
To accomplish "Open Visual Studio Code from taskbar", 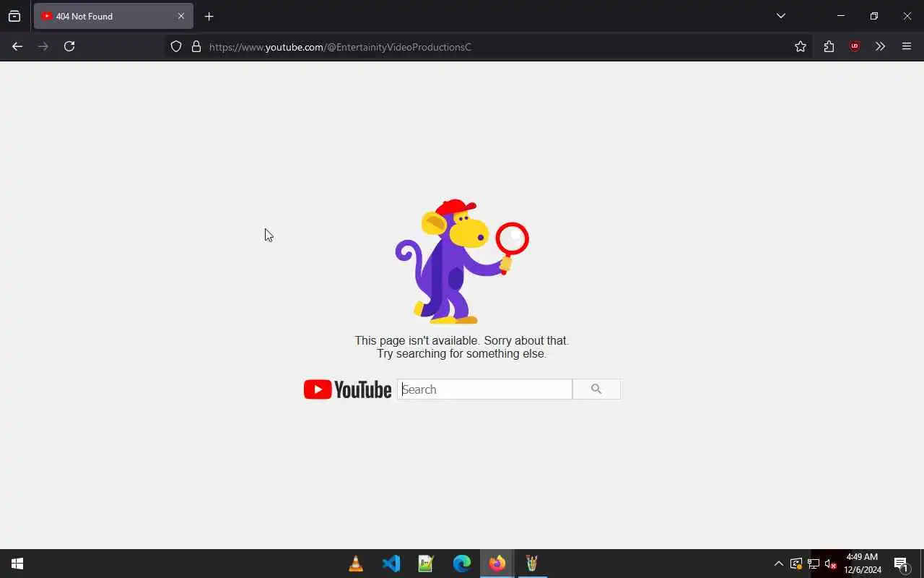I will [x=391, y=564].
